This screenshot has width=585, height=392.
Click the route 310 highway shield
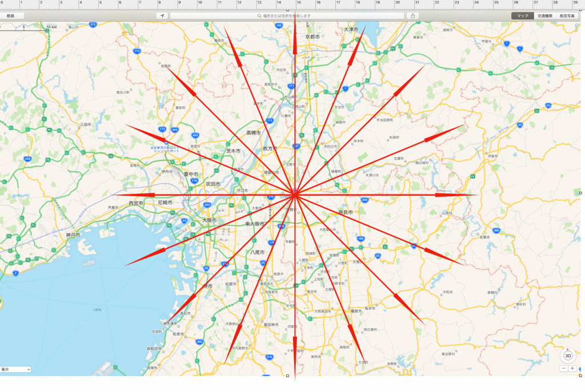click(269, 357)
